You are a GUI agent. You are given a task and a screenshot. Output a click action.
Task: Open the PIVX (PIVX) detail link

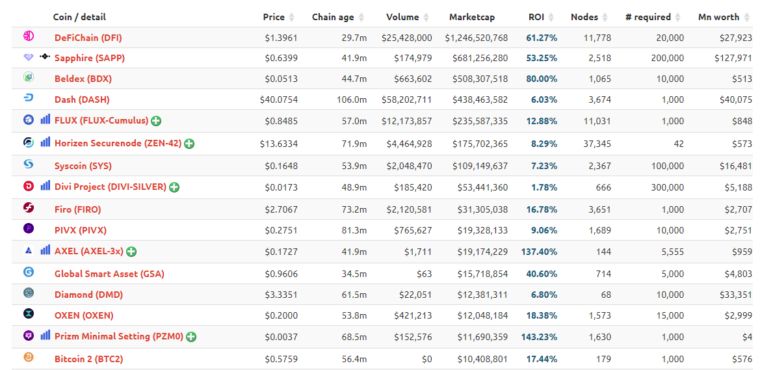click(80, 230)
